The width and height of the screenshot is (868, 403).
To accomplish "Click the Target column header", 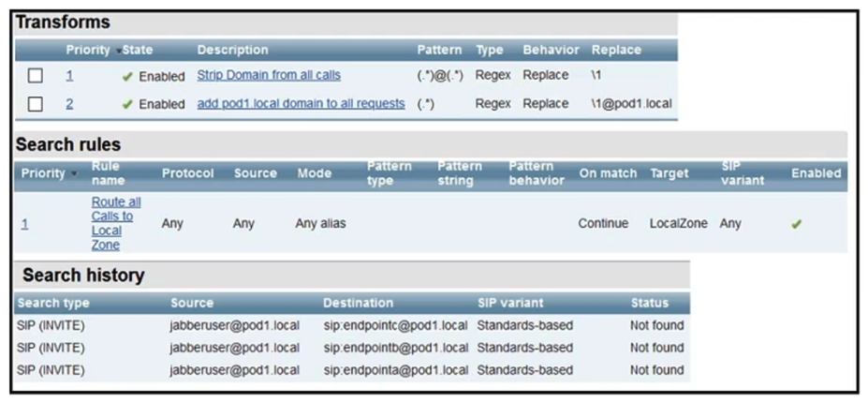I will pyautogui.click(x=671, y=173).
